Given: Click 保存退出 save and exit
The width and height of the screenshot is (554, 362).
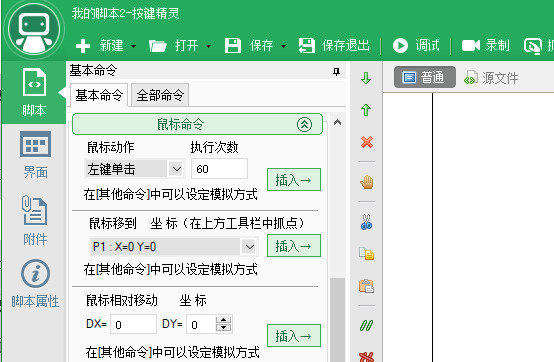Looking at the screenshot, I should click(x=334, y=46).
